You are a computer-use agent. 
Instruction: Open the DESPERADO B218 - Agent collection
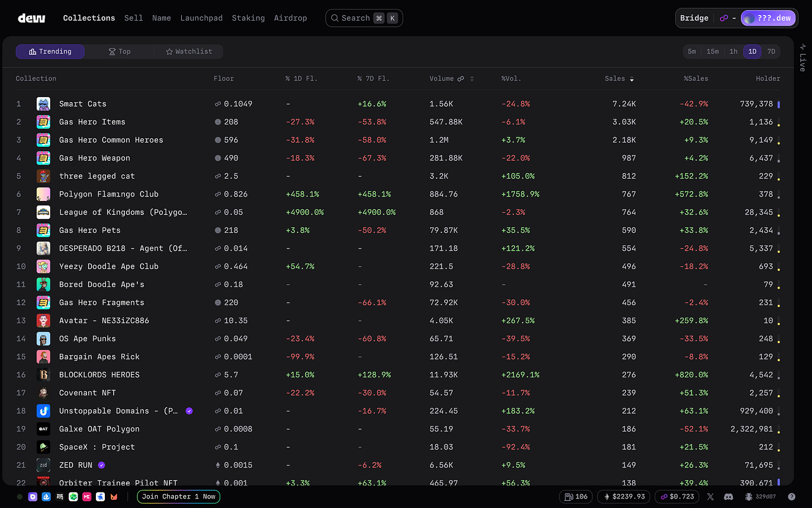tap(123, 248)
